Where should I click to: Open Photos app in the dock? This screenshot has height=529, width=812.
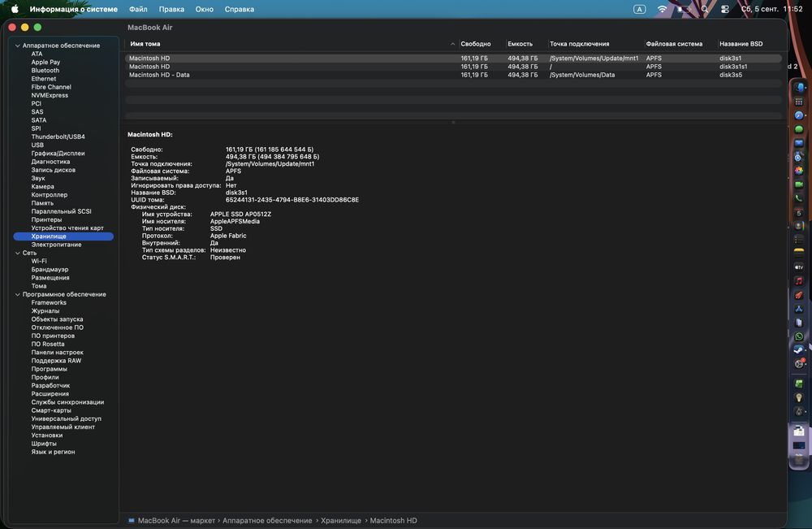click(x=799, y=171)
